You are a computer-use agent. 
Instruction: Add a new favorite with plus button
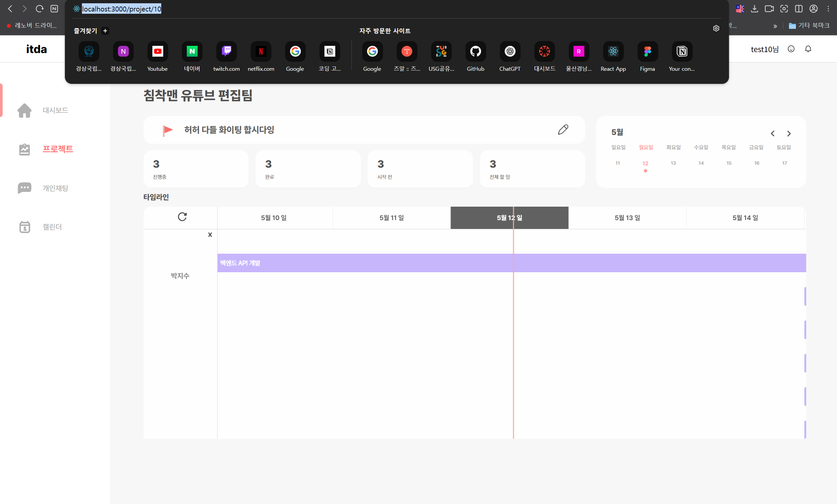point(105,31)
